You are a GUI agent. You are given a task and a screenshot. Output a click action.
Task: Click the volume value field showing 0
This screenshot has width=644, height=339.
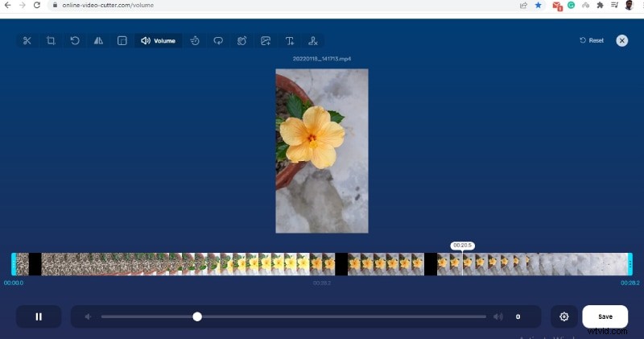[x=518, y=316]
